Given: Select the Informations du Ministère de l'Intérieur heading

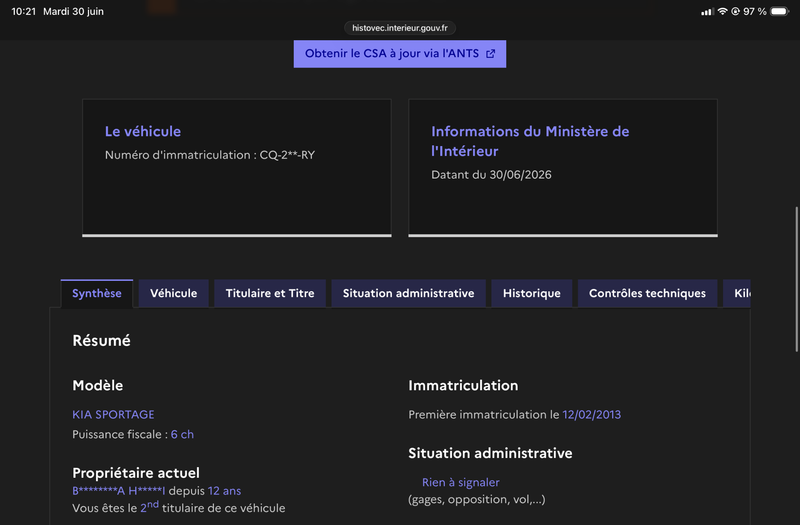Looking at the screenshot, I should [530, 141].
